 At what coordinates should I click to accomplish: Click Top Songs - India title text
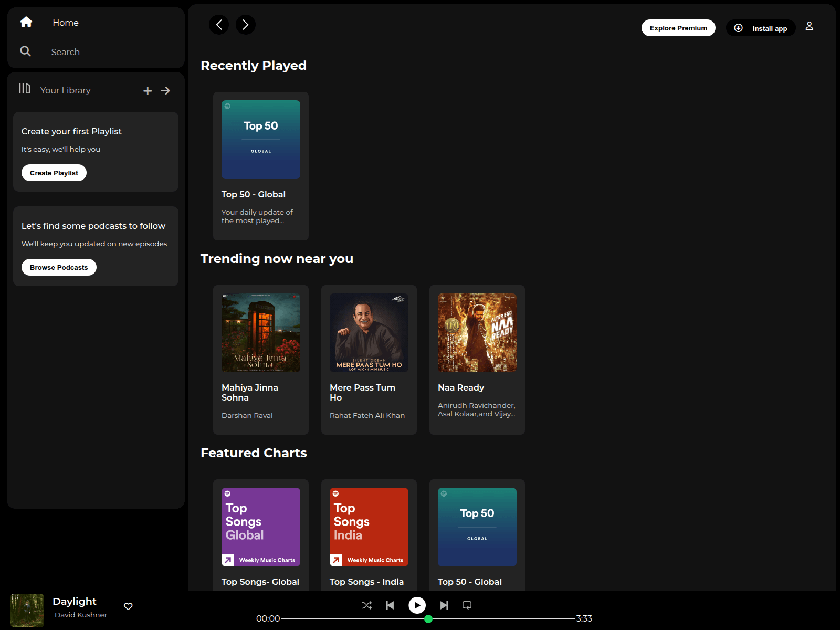[x=367, y=582]
